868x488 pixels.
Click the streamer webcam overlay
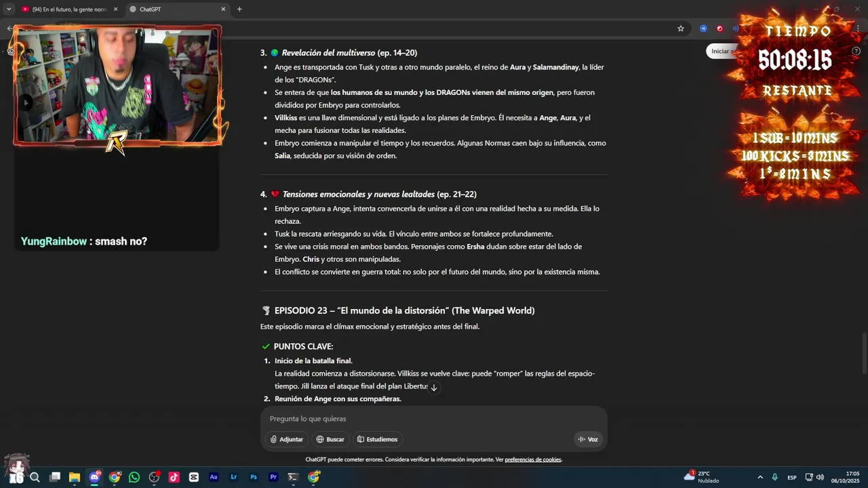click(x=117, y=85)
